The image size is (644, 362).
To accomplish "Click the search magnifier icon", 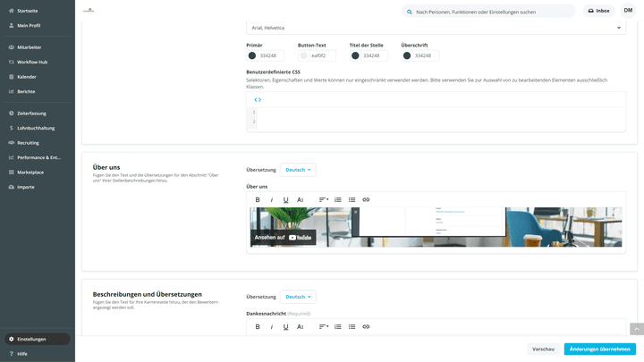I will (x=410, y=12).
